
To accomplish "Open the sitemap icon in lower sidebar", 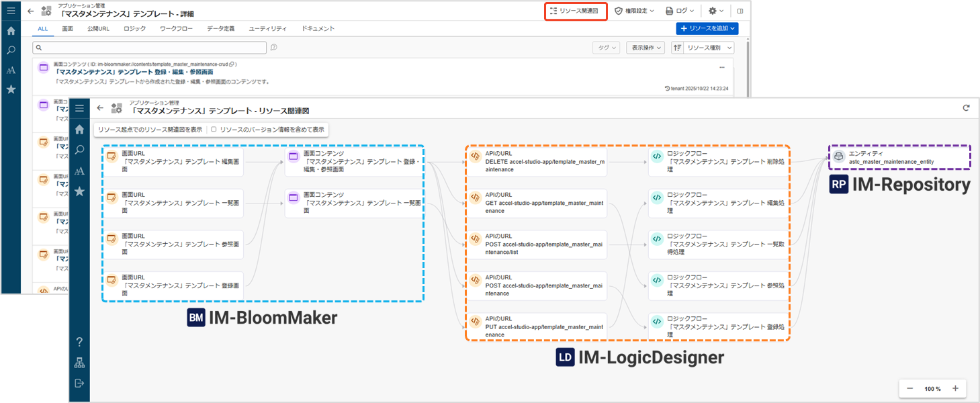I will pos(79,363).
